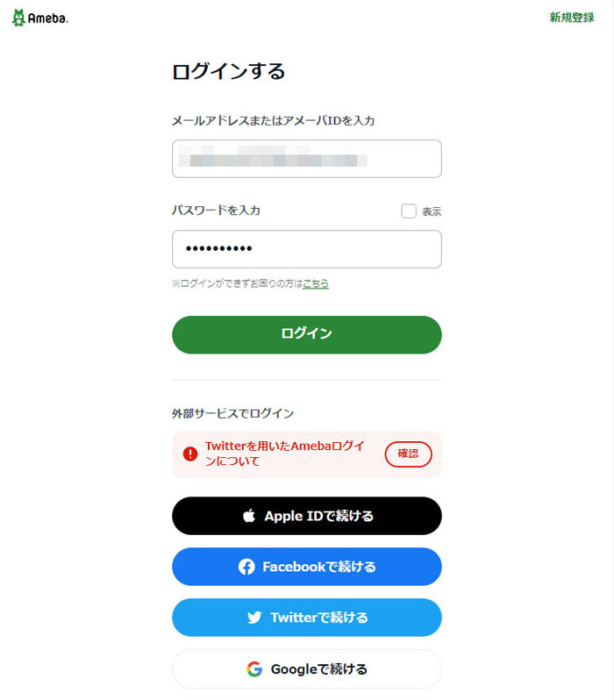Toggle the 表示 show-password checkbox

pyautogui.click(x=409, y=211)
